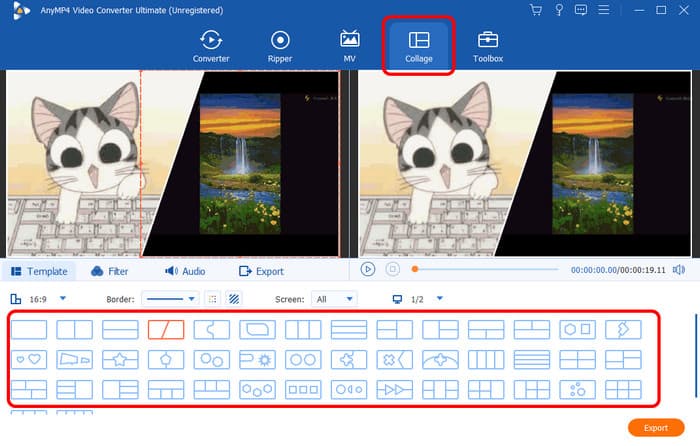Choose the three small squares template

click(x=303, y=389)
